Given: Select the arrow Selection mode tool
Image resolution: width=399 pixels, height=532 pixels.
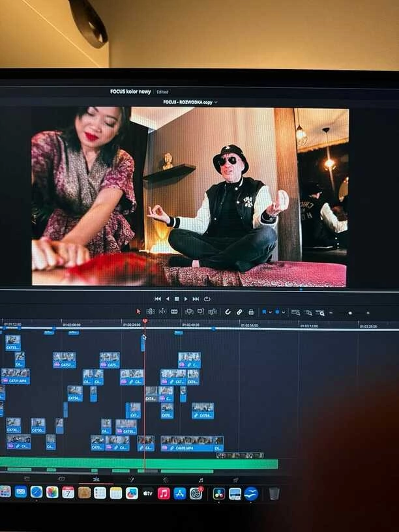Looking at the screenshot, I should pyautogui.click(x=138, y=312).
